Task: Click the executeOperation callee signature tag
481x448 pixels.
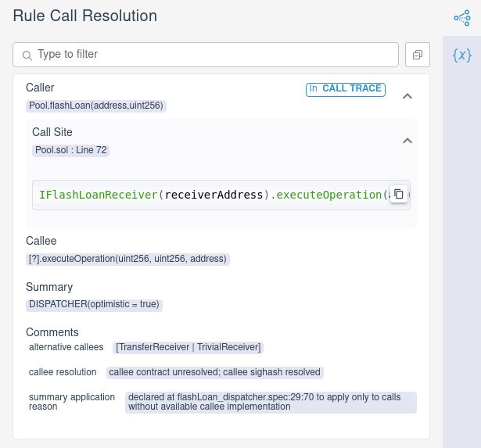Action: coord(128,259)
